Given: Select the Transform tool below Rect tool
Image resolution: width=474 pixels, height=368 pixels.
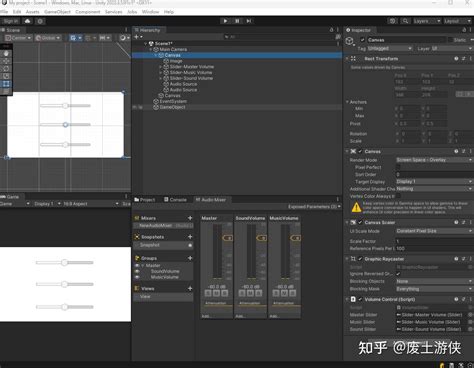Looking at the screenshot, I should pos(6,91).
